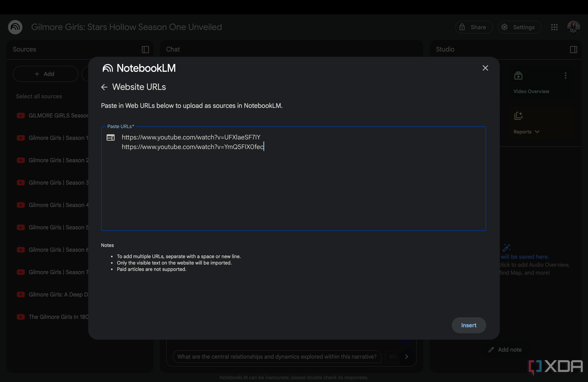
Task: Click the web page icon in the URL field
Action: click(x=110, y=137)
